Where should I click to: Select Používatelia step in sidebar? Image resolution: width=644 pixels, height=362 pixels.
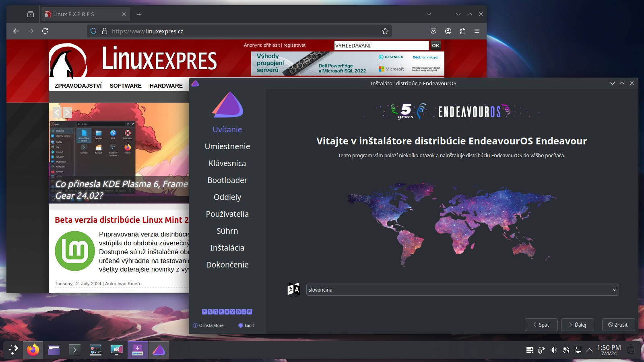pyautogui.click(x=227, y=214)
